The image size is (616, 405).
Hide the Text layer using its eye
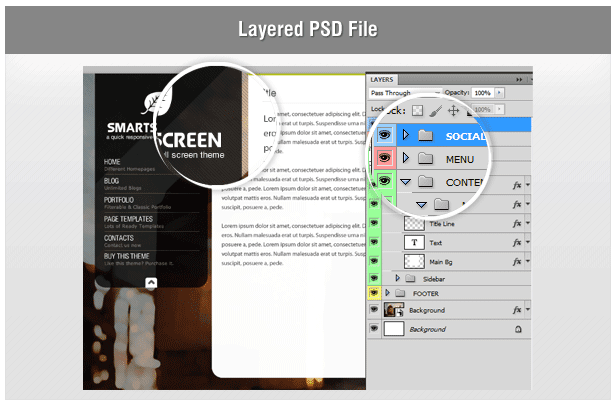point(374,242)
